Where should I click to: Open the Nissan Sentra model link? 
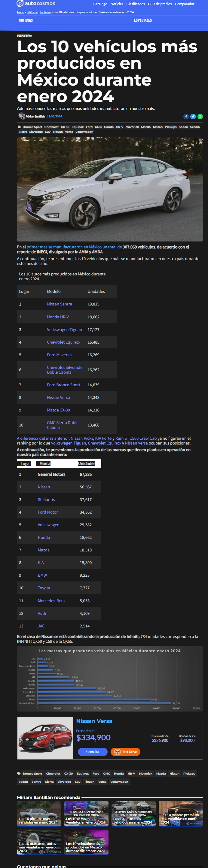coord(59,304)
